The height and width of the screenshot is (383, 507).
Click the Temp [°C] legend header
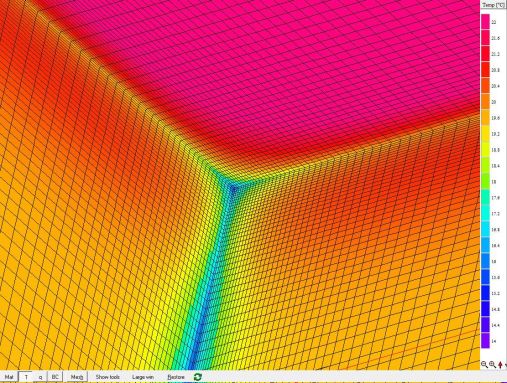click(493, 5)
